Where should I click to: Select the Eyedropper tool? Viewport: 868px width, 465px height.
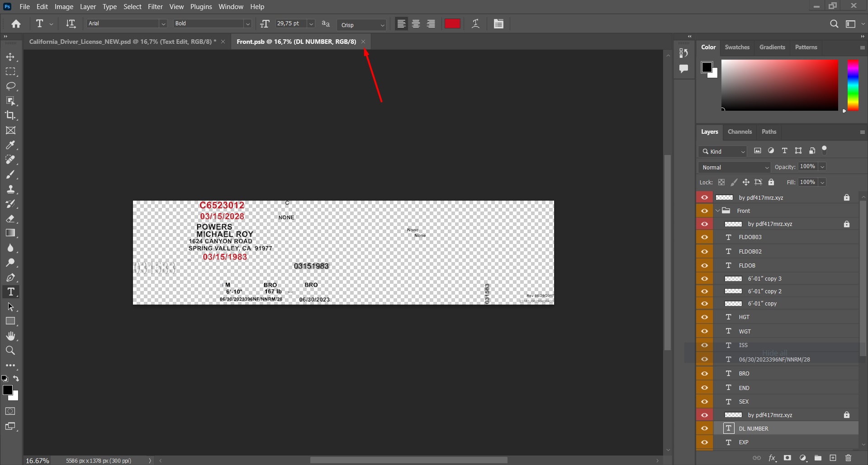click(x=11, y=145)
